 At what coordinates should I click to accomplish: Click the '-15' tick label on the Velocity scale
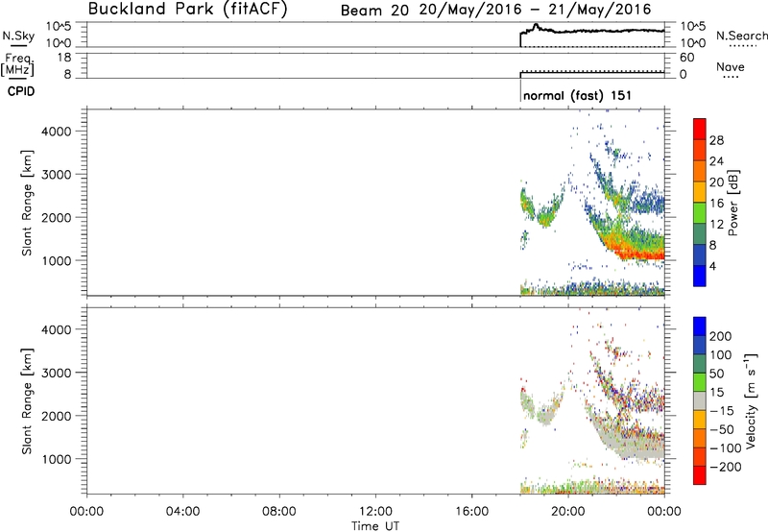(x=722, y=410)
